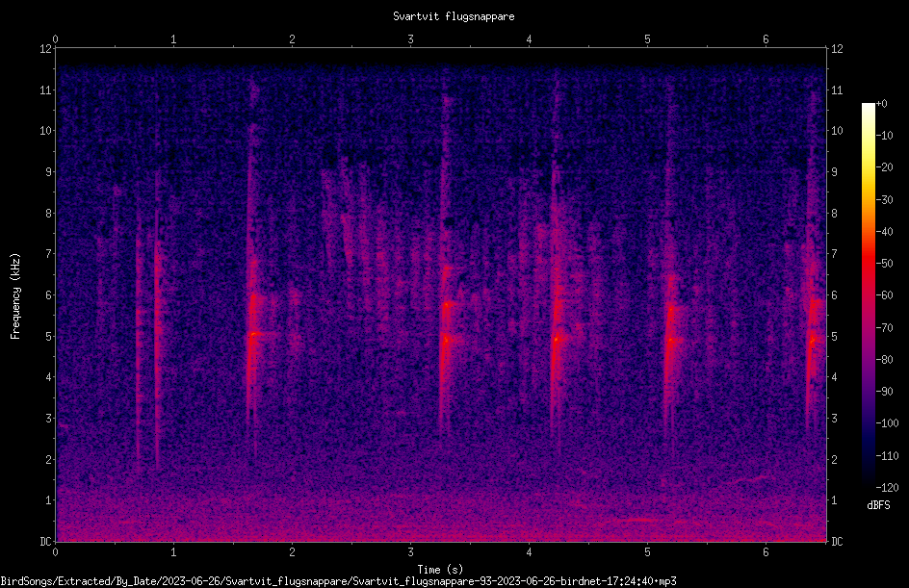The width and height of the screenshot is (909, 588).
Task: Click the '-70' color bar label
Action: coord(884,328)
